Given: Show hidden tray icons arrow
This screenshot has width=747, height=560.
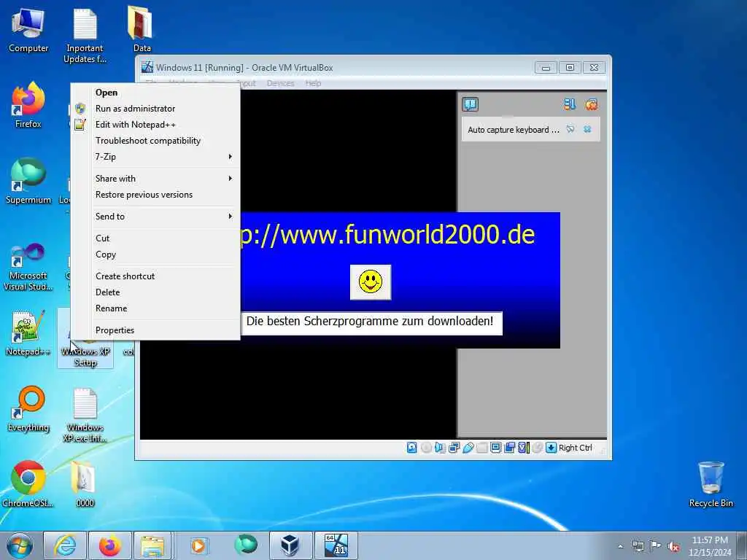Looking at the screenshot, I should [x=620, y=547].
